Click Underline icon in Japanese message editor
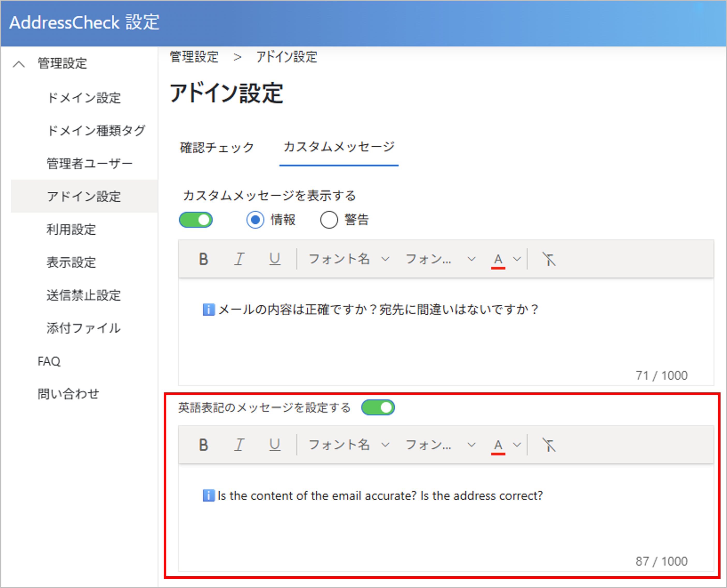Image resolution: width=727 pixels, height=588 pixels. tap(275, 259)
